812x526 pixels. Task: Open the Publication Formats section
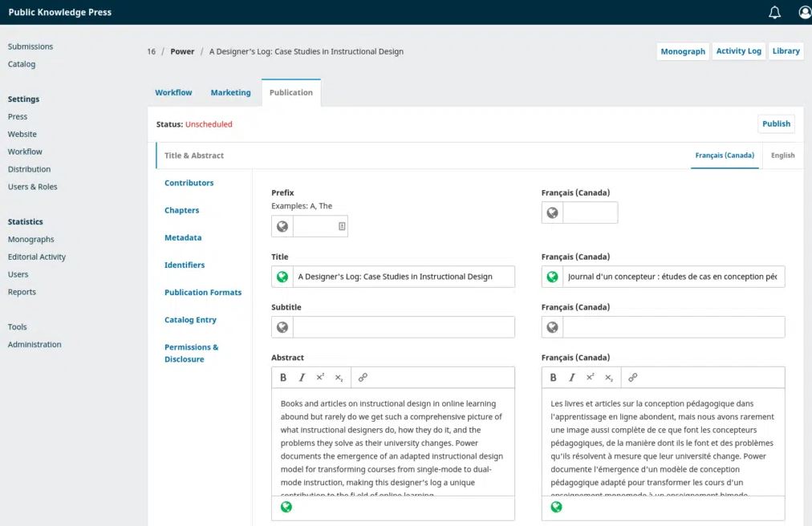(x=203, y=293)
